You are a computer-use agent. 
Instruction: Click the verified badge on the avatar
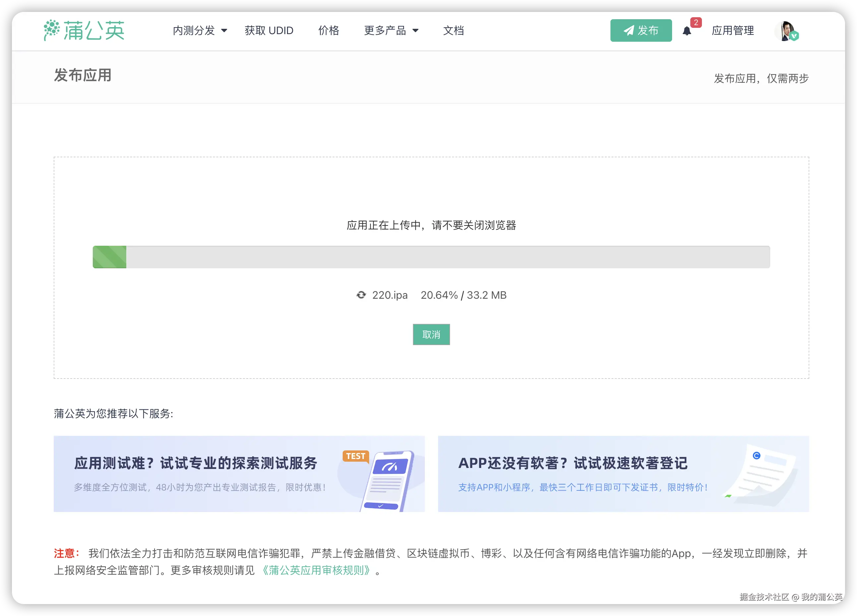tap(794, 36)
